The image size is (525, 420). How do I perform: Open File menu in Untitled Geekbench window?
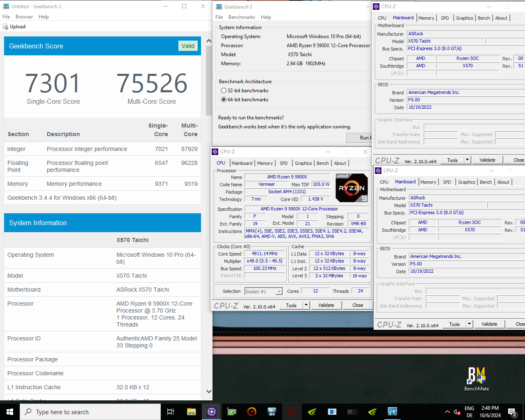click(x=6, y=17)
